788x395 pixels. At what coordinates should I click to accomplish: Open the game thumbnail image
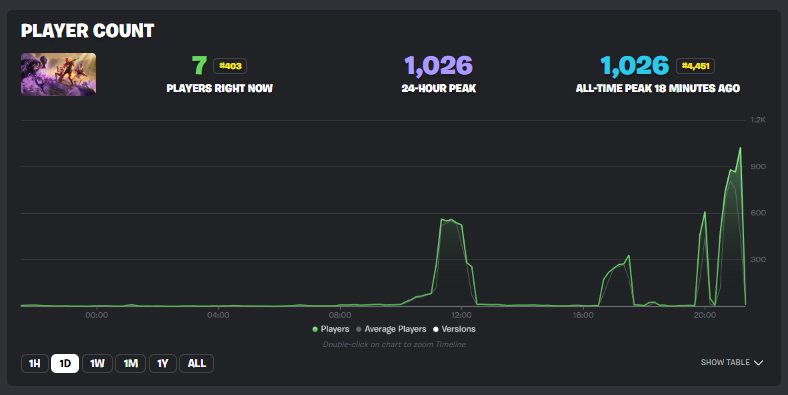click(58, 74)
